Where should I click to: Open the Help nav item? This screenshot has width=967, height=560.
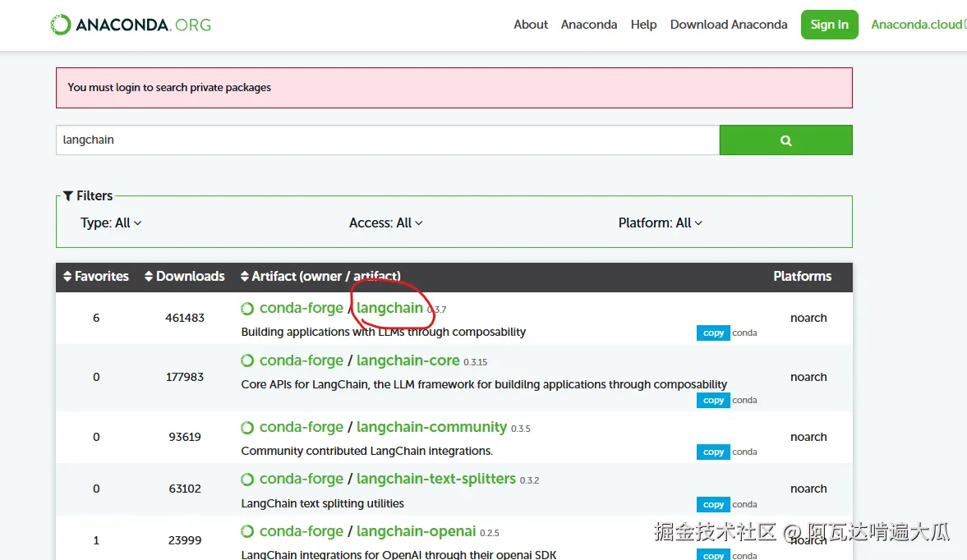[x=643, y=25]
